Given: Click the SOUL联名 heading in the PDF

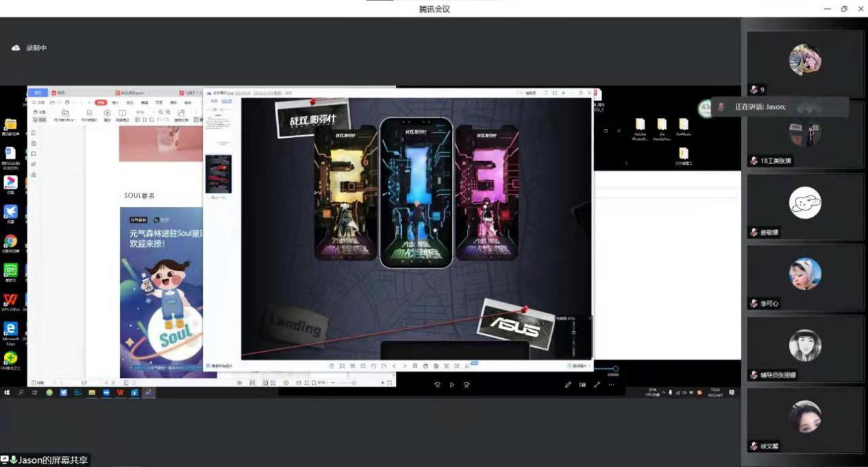Looking at the screenshot, I should coord(140,195).
